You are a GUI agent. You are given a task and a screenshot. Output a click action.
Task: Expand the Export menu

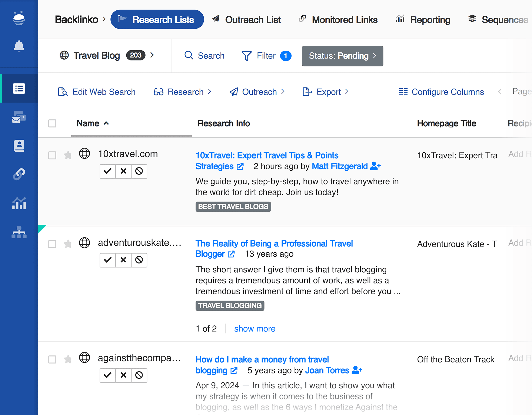click(x=326, y=92)
